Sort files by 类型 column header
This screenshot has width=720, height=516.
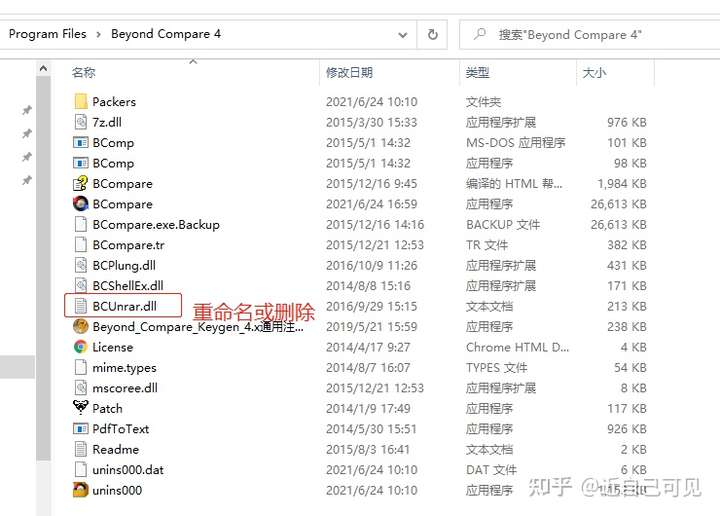tap(478, 73)
